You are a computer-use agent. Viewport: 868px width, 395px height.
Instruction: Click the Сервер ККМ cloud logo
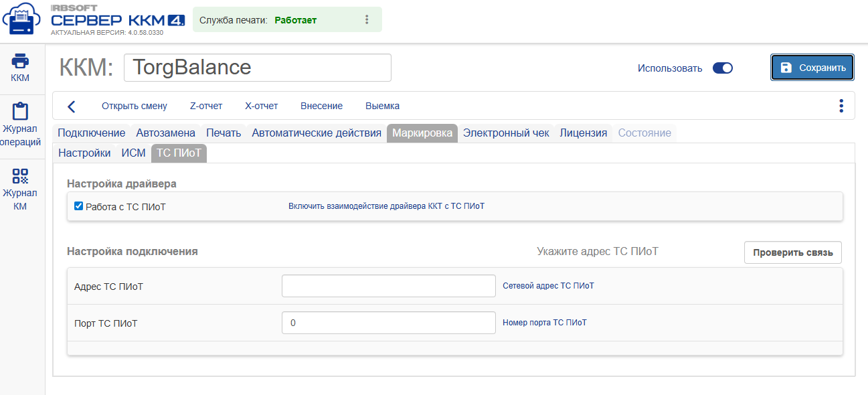(22, 20)
